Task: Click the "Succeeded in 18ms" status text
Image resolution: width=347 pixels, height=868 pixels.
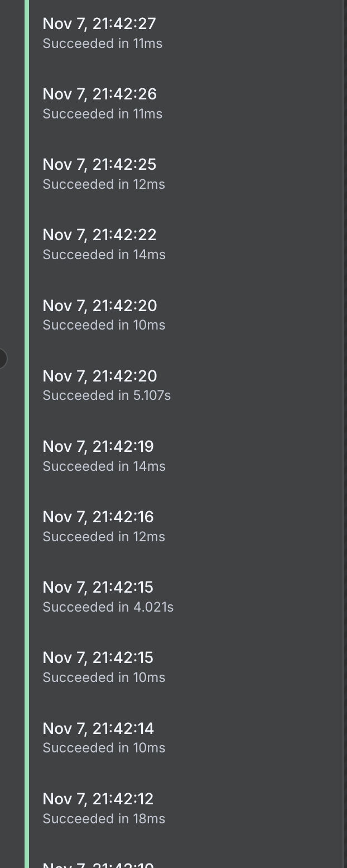Action: point(104,819)
